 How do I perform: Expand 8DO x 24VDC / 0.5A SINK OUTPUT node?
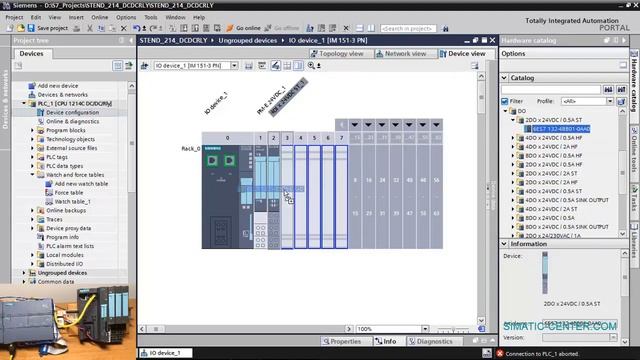[513, 227]
